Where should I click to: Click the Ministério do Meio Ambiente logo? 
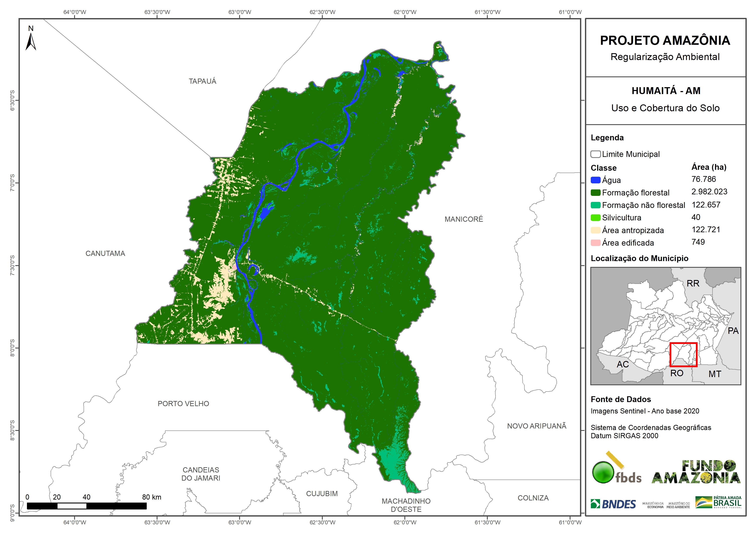(x=678, y=505)
